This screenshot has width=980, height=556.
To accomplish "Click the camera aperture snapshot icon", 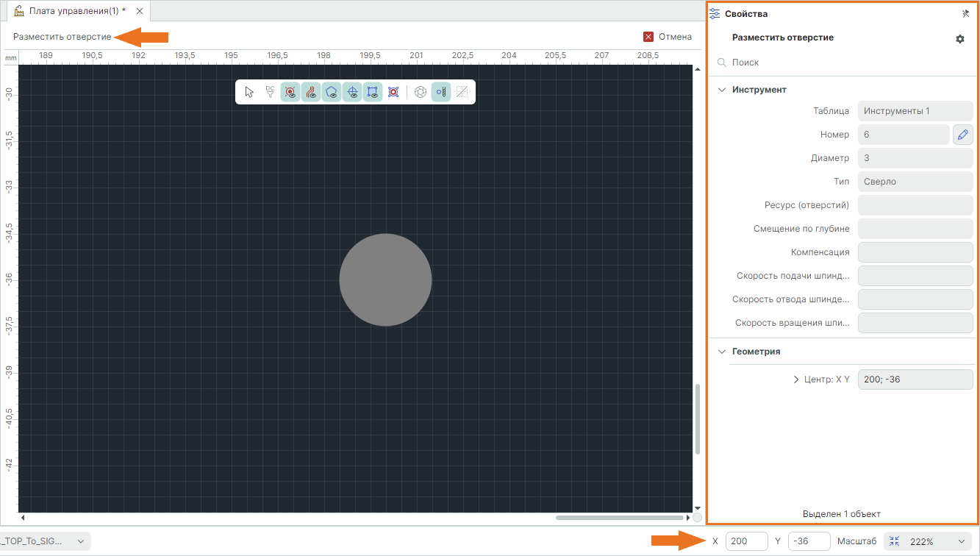I will [x=421, y=92].
